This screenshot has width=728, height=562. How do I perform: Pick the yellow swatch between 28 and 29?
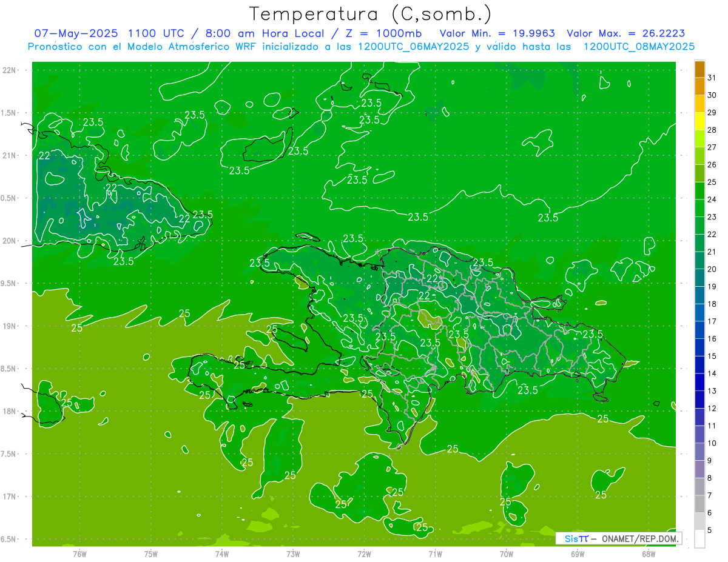coord(699,121)
